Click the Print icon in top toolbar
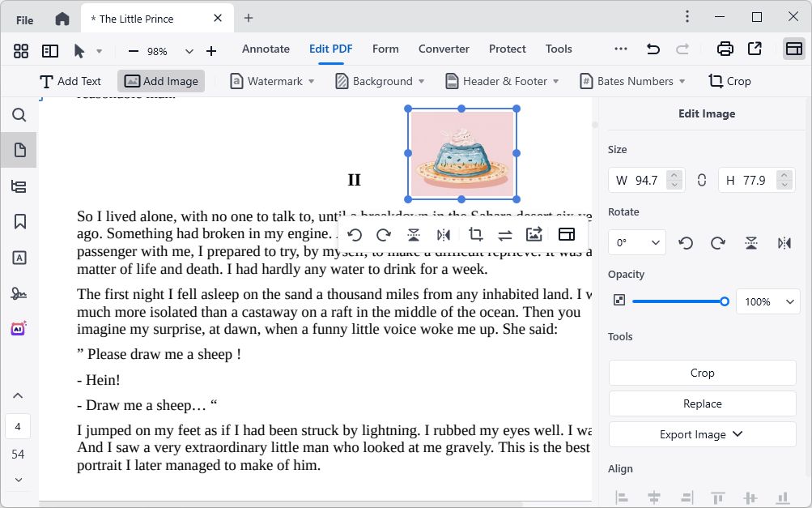Viewport: 812px width, 508px height. click(x=725, y=49)
